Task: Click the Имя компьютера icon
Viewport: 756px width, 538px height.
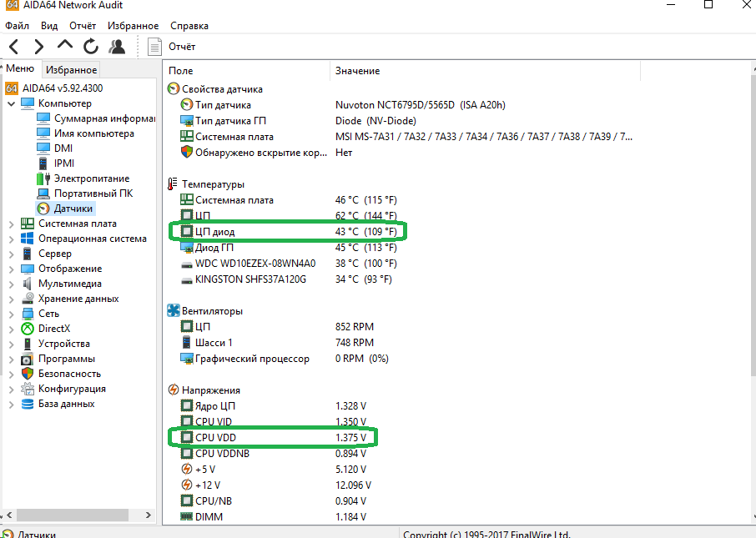Action: (43, 133)
